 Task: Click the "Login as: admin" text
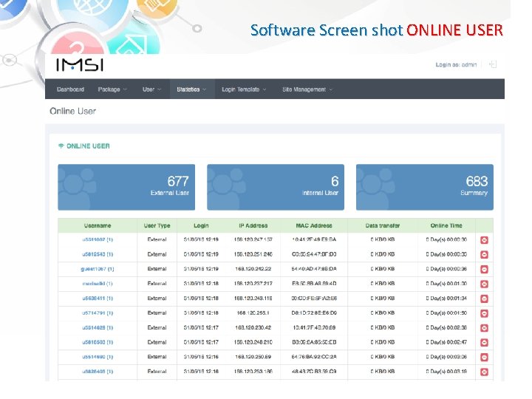(456, 64)
